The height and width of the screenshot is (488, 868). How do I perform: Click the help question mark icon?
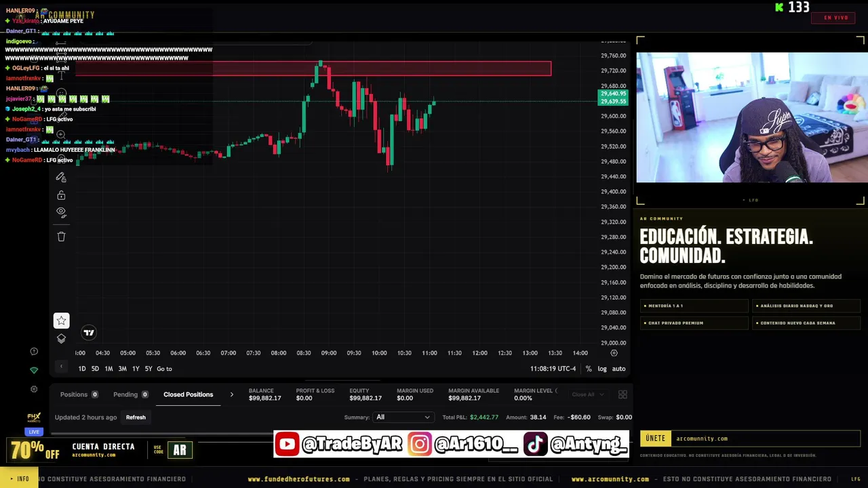[x=34, y=351]
